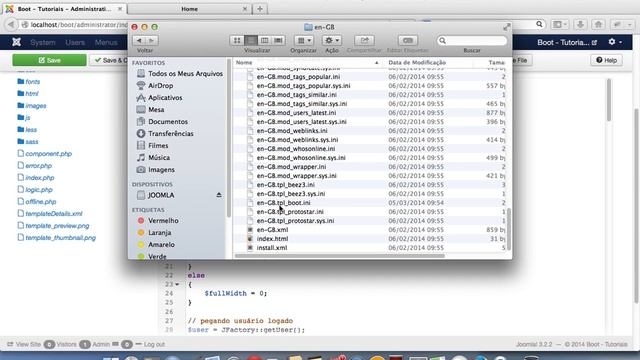Open template_thumbnail.png file
This screenshot has height=360, width=640.
[x=57, y=238]
